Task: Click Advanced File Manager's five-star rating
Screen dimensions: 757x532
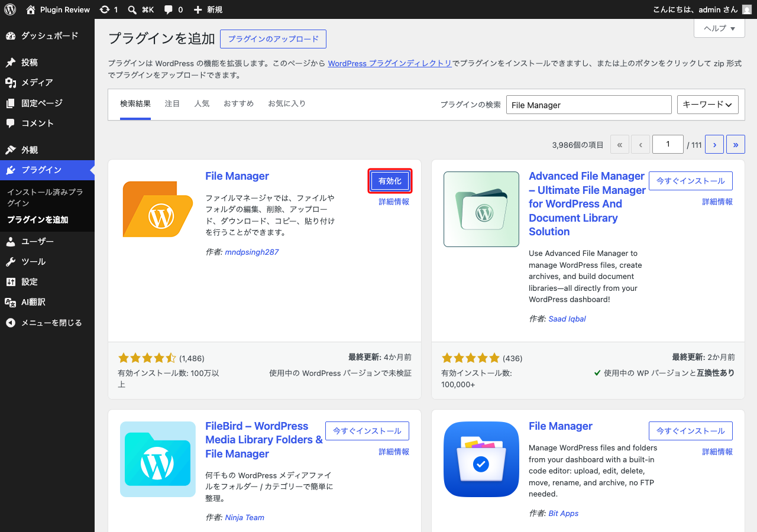Action: pos(471,358)
